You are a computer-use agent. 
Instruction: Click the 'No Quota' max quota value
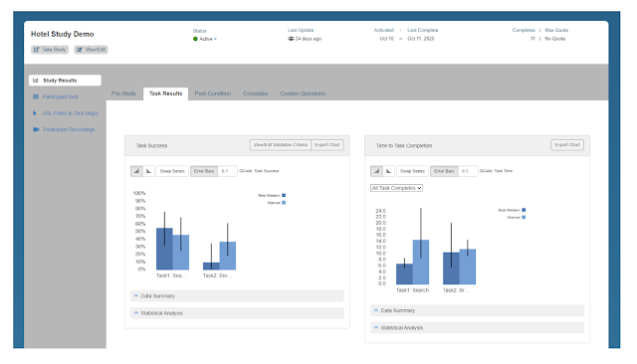point(555,39)
